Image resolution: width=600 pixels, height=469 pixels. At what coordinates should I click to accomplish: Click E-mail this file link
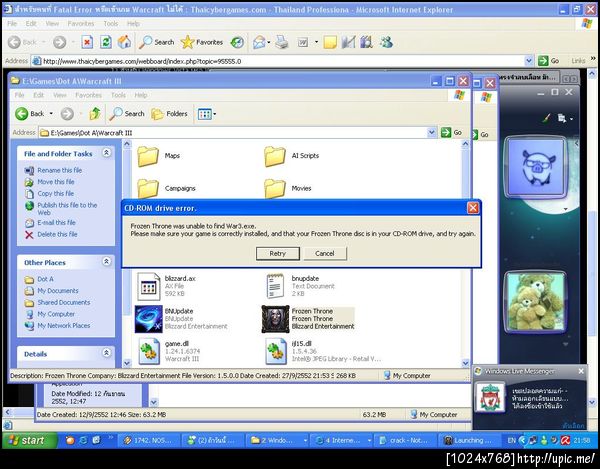coord(56,222)
